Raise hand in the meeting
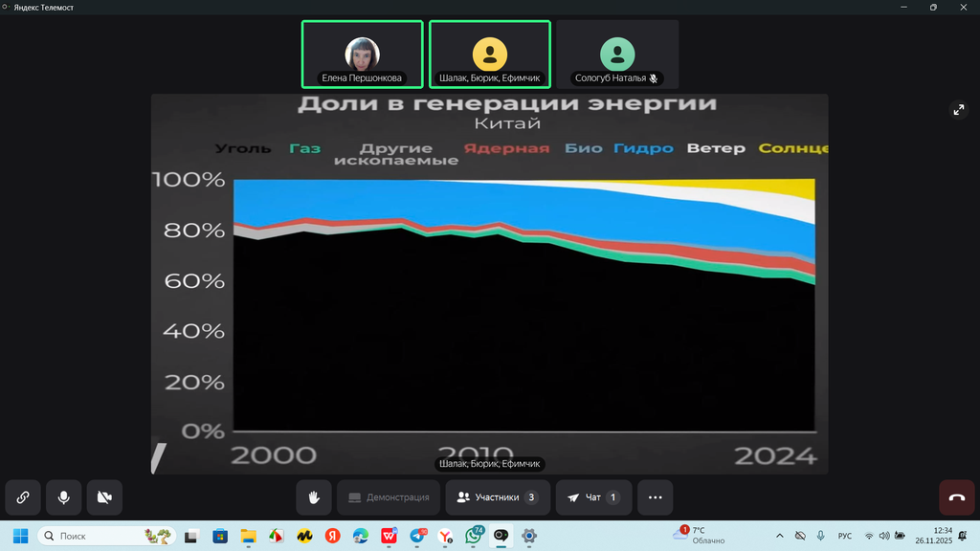Viewport: 980px width, 551px height. pyautogui.click(x=313, y=497)
